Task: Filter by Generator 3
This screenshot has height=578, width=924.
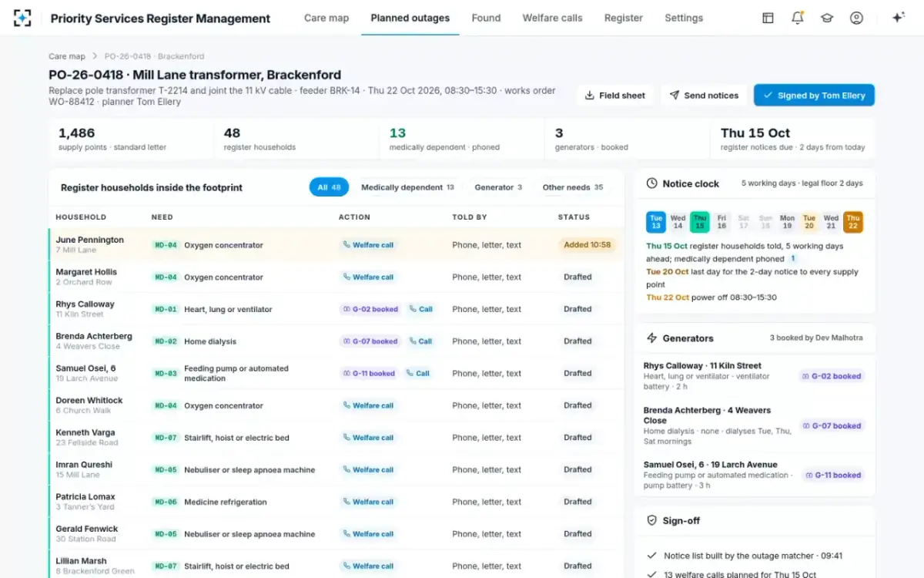Action: coord(498,187)
